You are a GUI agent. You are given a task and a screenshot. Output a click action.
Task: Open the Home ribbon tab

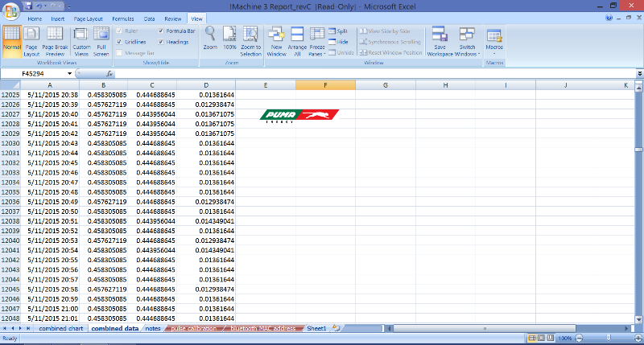coord(35,18)
